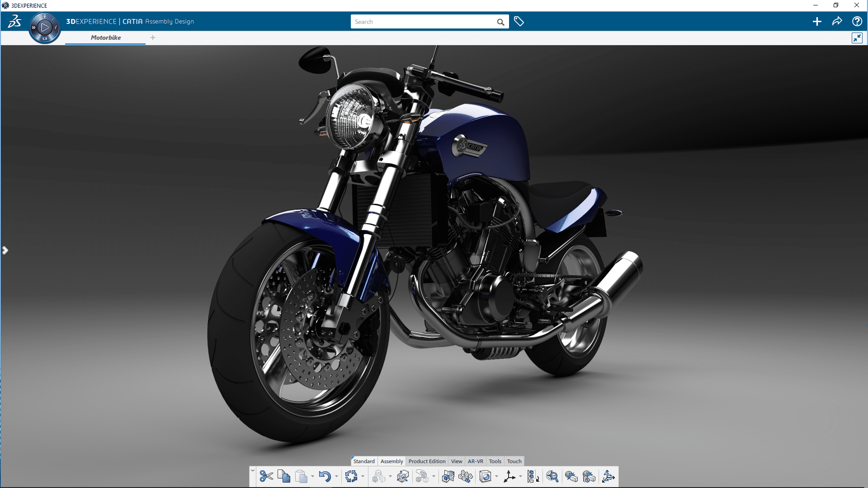Toggle the View toolbar section
The image size is (868, 488).
[x=456, y=460]
